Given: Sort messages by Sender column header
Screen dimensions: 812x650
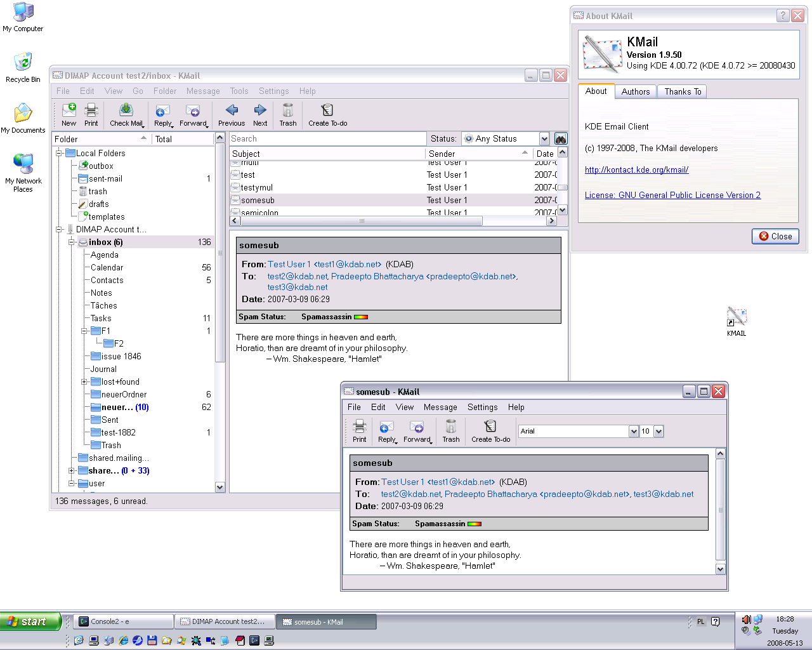Looking at the screenshot, I should pyautogui.click(x=479, y=154).
